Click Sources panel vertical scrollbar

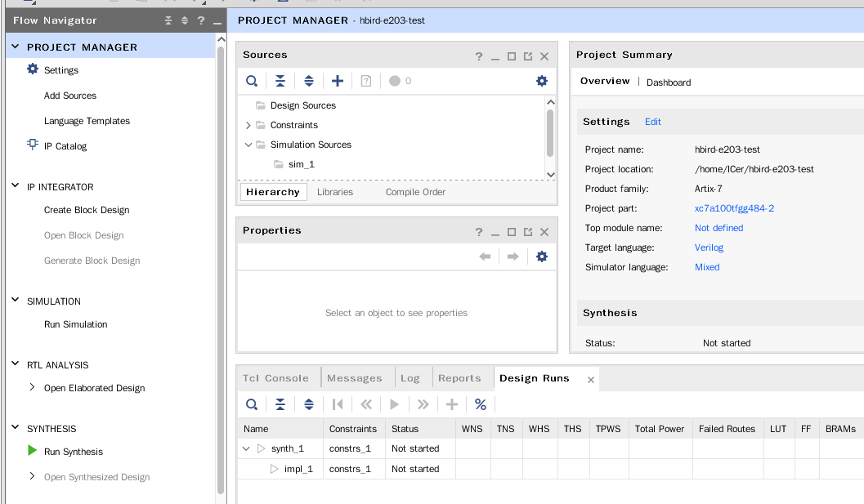click(550, 131)
